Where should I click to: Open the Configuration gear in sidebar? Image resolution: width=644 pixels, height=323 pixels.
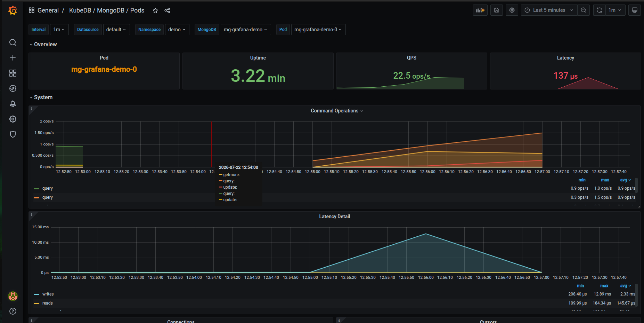click(x=13, y=119)
